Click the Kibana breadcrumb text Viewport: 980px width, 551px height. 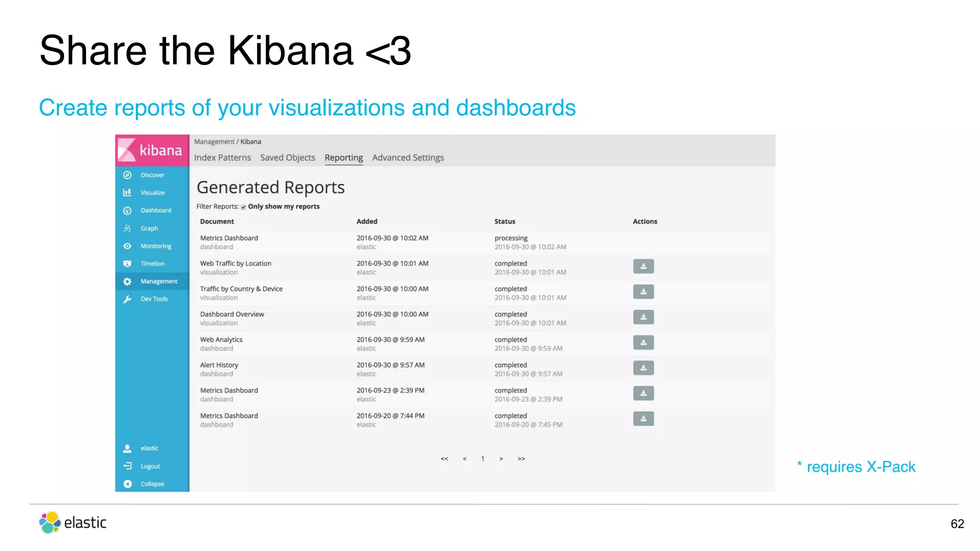pos(251,142)
